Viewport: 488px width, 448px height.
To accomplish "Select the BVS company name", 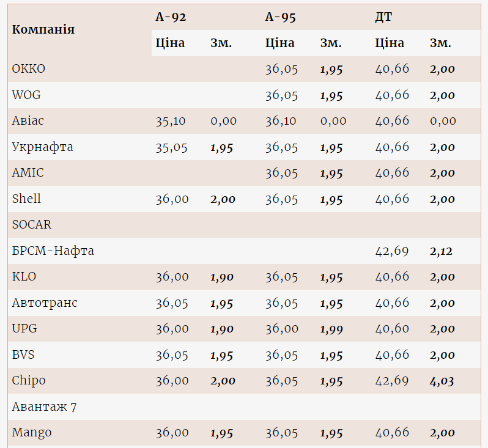I will coord(24,355).
